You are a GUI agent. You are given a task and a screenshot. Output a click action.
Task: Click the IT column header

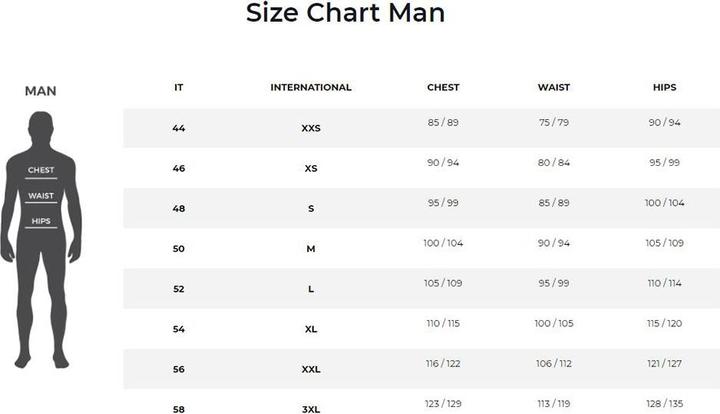tap(179, 87)
